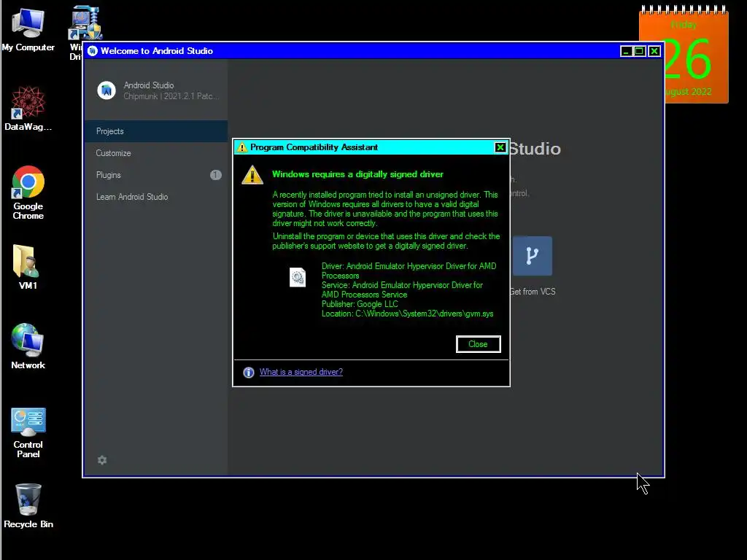Viewport: 747px width, 560px height.
Task: Click the Android Studio title bar icon
Action: (x=93, y=51)
